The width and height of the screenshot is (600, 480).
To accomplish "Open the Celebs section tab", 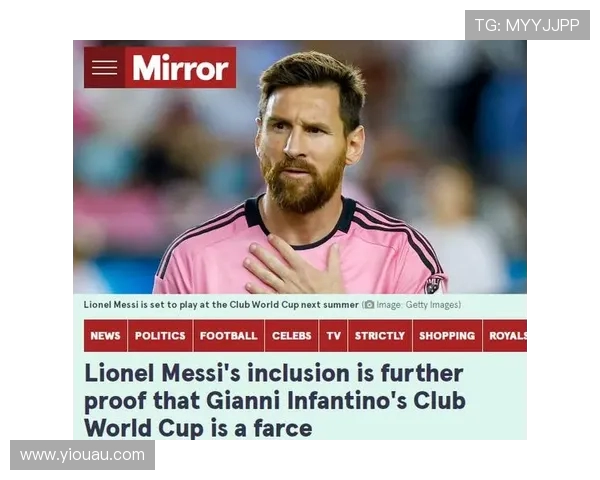I will pyautogui.click(x=292, y=336).
